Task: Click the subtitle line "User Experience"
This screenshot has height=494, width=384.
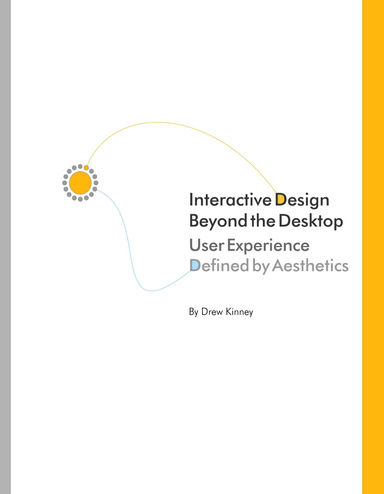Action: (x=249, y=246)
